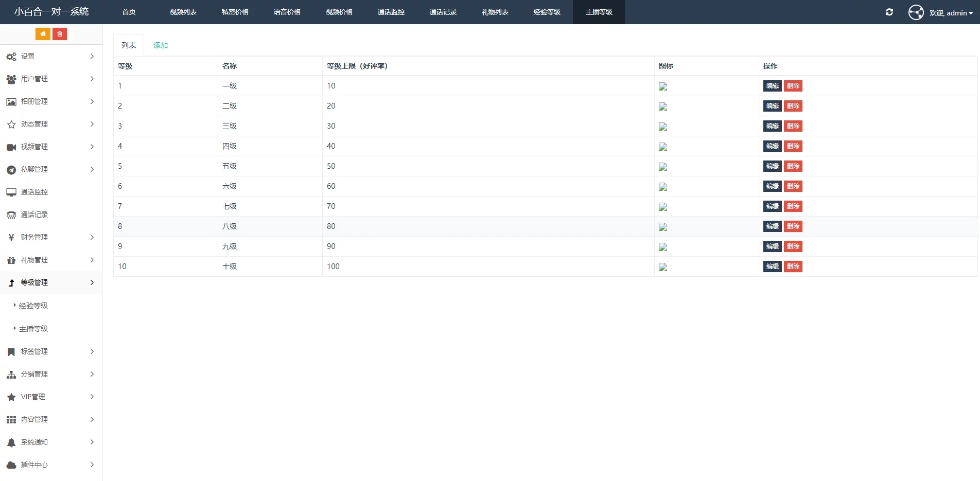980x481 pixels.
Task: Click 删除 button for 十级 row
Action: point(793,266)
